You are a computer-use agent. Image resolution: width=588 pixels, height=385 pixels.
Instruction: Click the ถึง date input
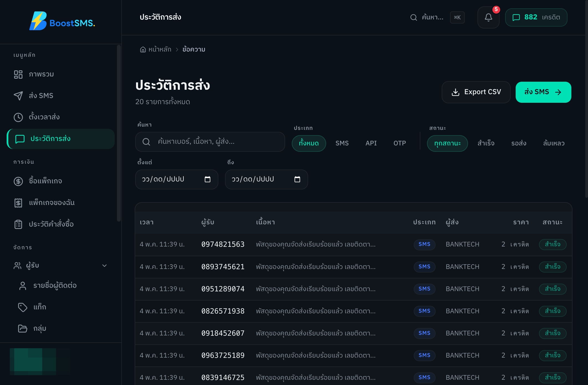click(x=267, y=179)
